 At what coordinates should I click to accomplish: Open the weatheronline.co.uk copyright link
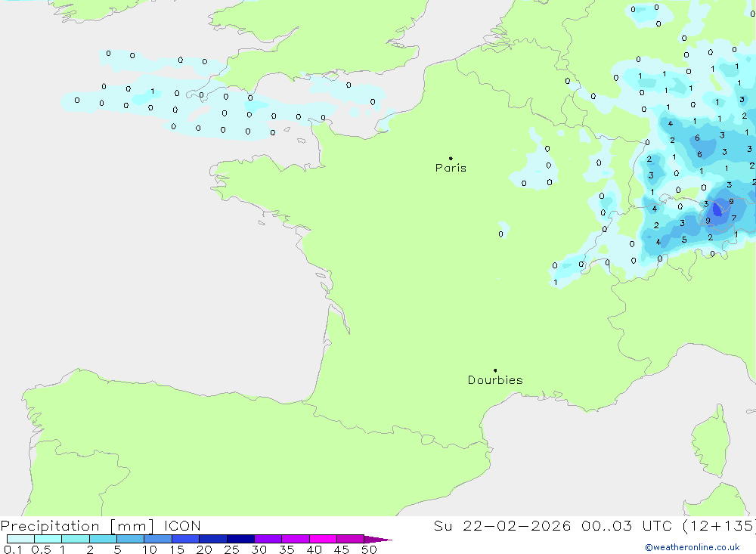(x=692, y=547)
